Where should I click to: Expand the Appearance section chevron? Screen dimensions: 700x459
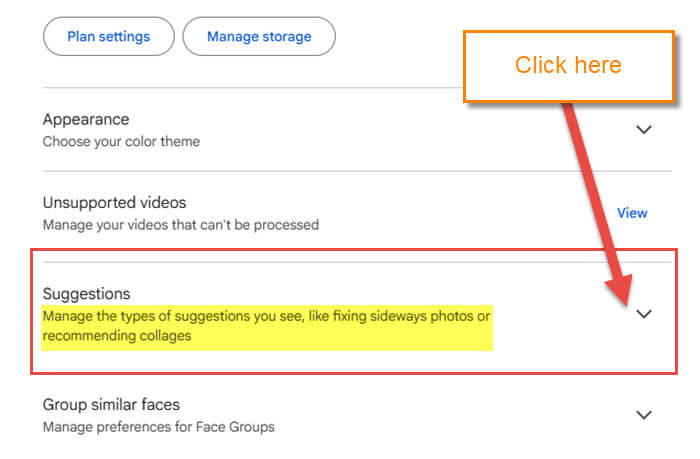click(644, 130)
